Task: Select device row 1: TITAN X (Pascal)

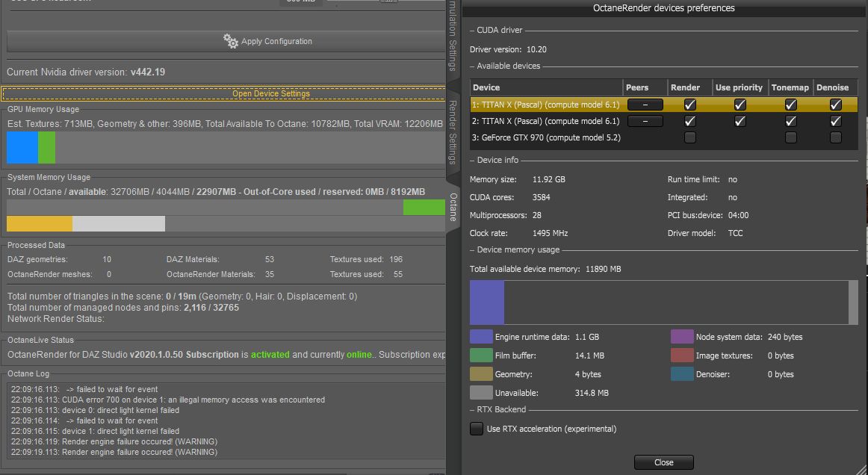Action: coord(664,105)
